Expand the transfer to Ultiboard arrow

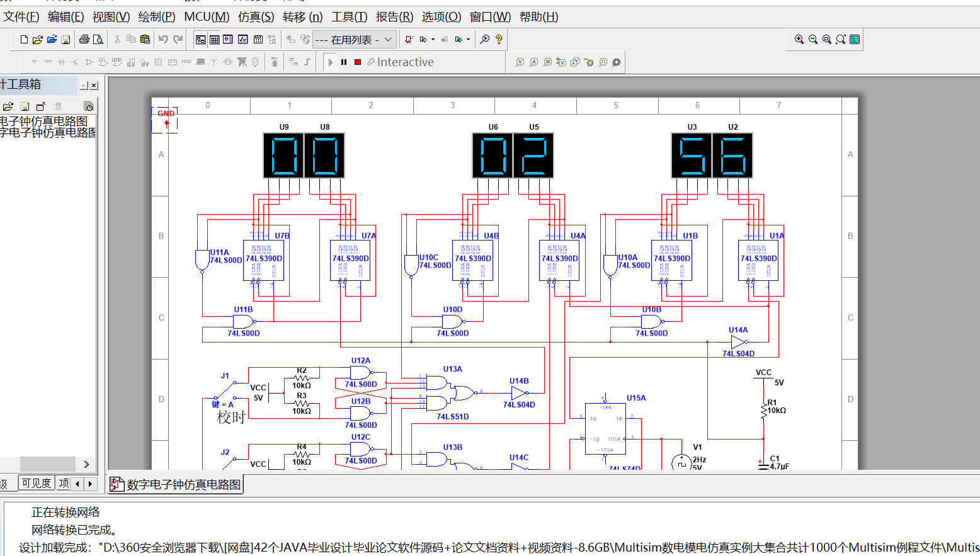pyautogui.click(x=433, y=40)
